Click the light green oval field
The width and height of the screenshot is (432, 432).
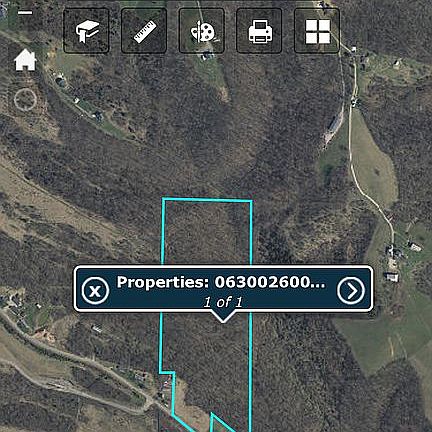pyautogui.click(x=373, y=160)
